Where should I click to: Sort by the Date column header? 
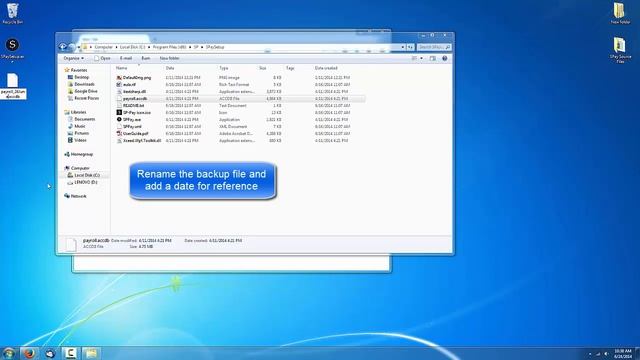coord(170,68)
